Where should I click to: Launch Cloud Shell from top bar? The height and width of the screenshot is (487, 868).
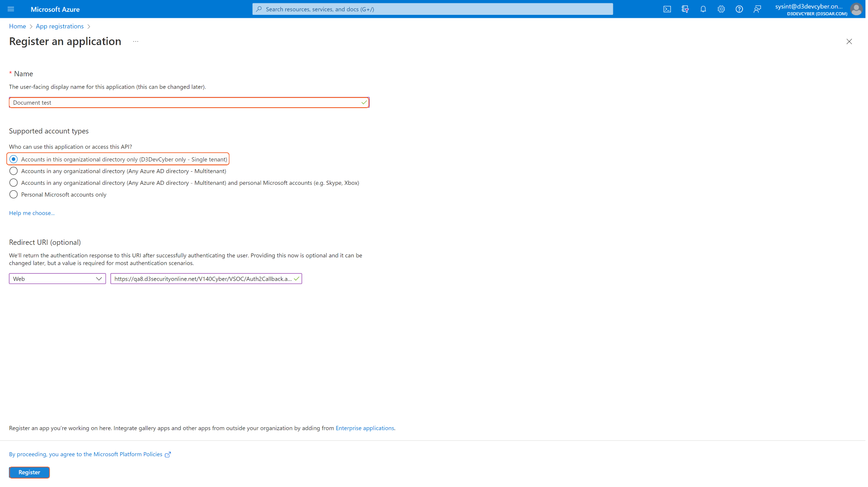(667, 9)
